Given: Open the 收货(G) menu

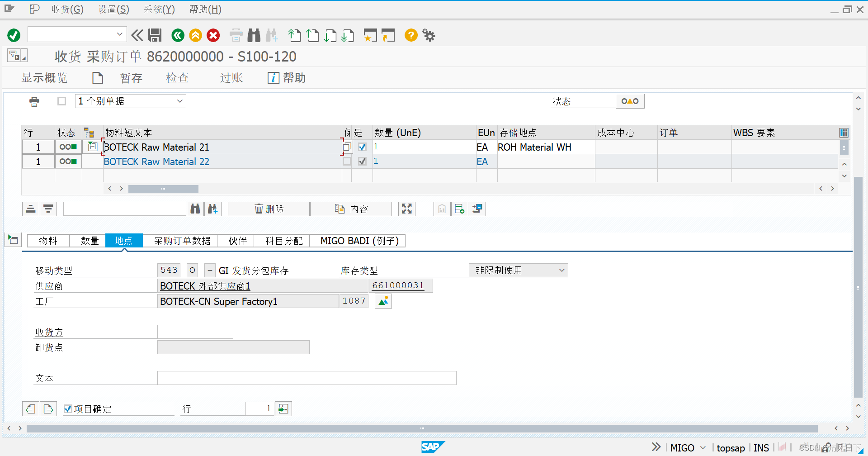Looking at the screenshot, I should pos(67,9).
